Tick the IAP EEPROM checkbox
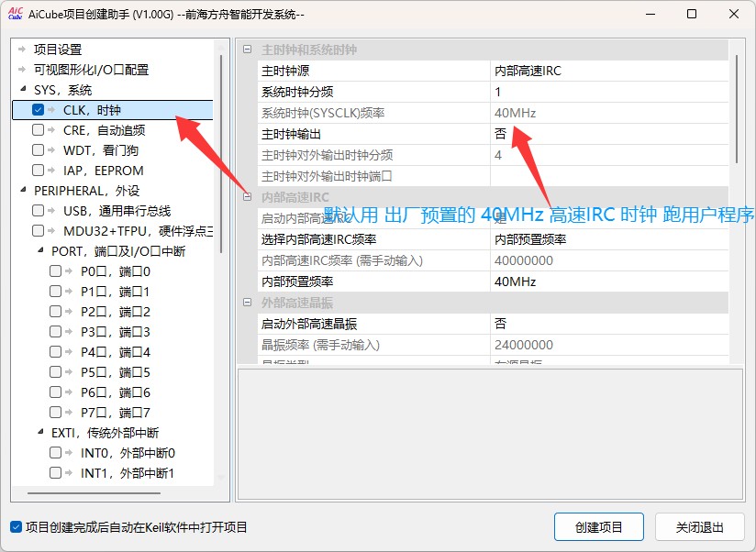756x552 pixels. pyautogui.click(x=39, y=171)
